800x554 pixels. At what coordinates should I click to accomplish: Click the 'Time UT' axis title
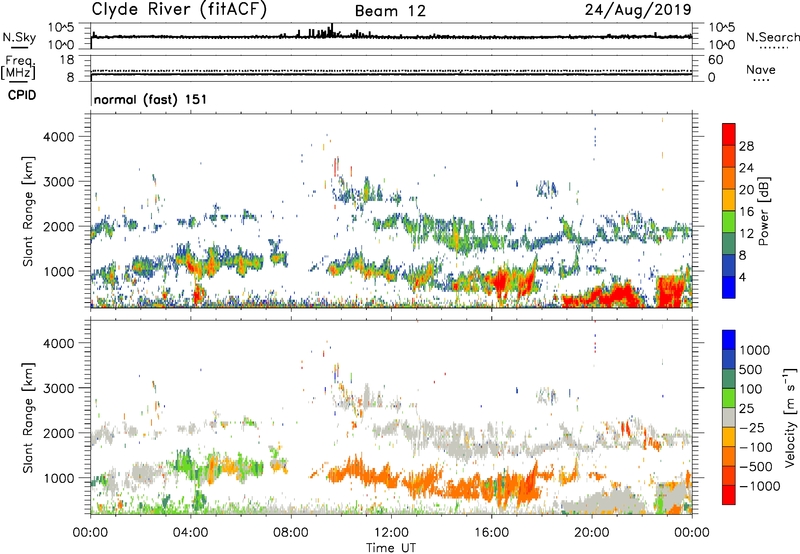point(391,548)
